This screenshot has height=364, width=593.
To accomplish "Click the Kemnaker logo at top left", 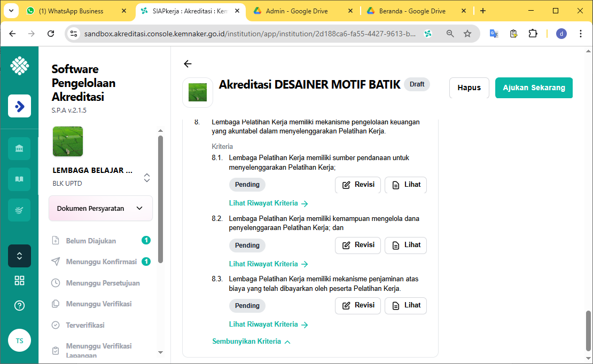I will (x=19, y=66).
